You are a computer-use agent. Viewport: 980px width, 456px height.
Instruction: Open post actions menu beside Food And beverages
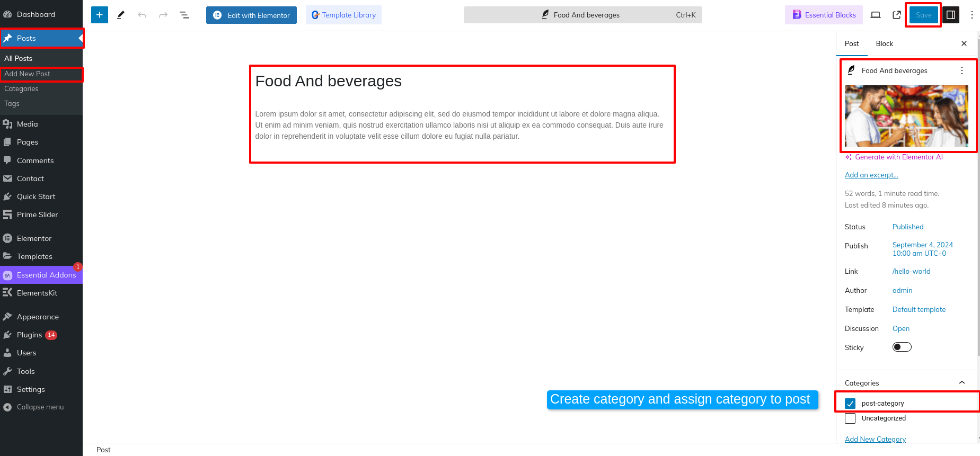point(962,70)
